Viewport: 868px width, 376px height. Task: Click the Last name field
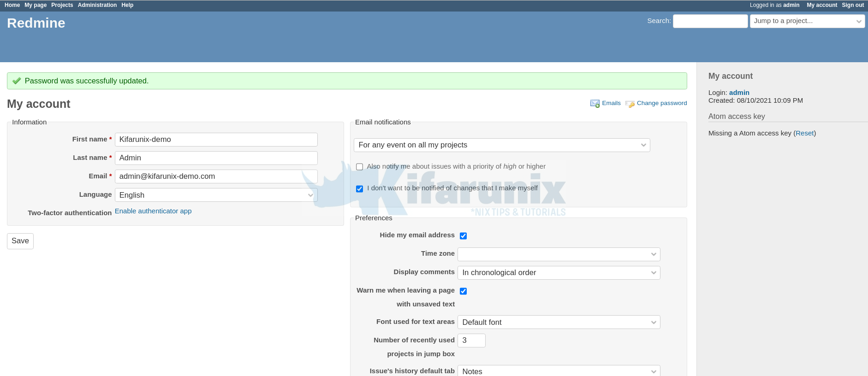[x=216, y=158]
